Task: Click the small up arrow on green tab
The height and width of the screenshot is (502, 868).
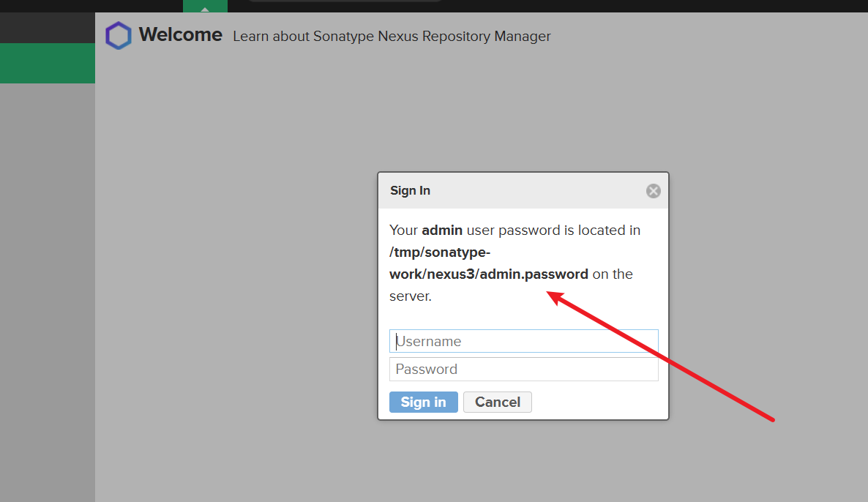Action: click(x=205, y=9)
